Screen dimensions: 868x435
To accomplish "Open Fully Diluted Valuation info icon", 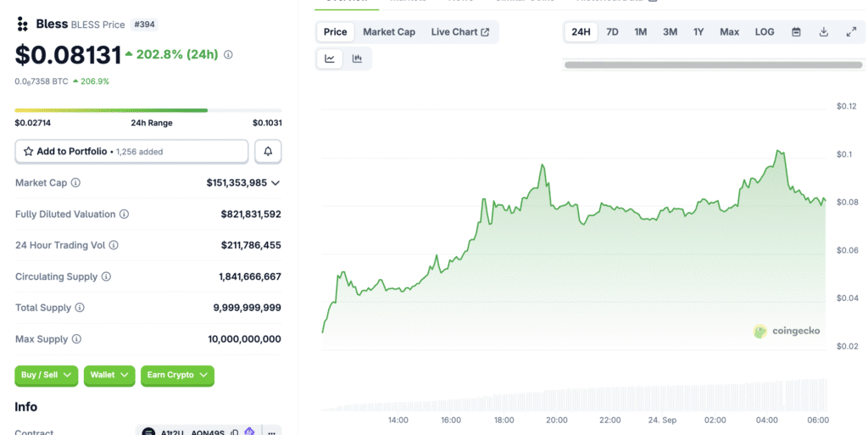I will [x=125, y=215].
